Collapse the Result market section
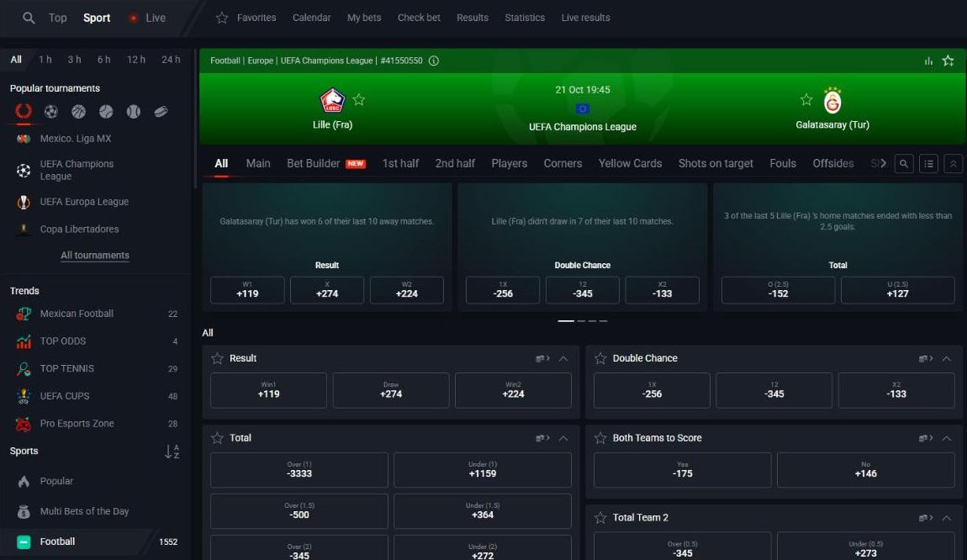The height and width of the screenshot is (560, 967). pos(563,358)
